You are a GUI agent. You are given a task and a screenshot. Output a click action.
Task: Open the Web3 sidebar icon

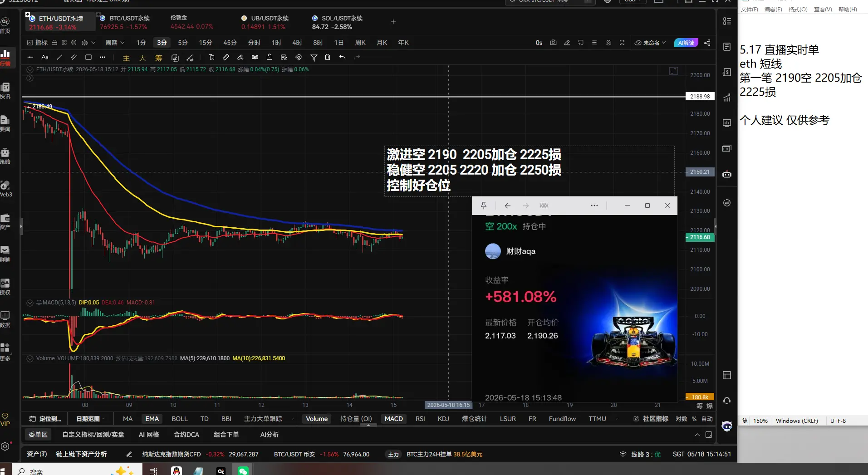point(5,188)
